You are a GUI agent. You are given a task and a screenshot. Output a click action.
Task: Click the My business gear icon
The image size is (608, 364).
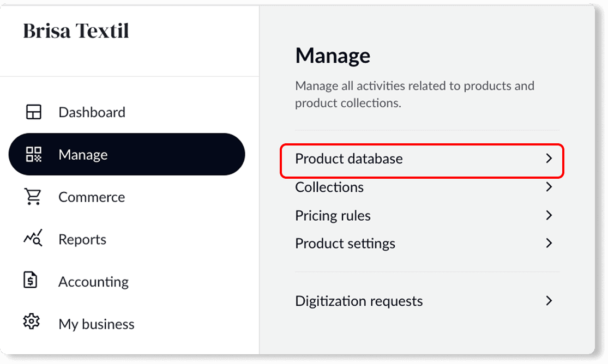(x=32, y=321)
